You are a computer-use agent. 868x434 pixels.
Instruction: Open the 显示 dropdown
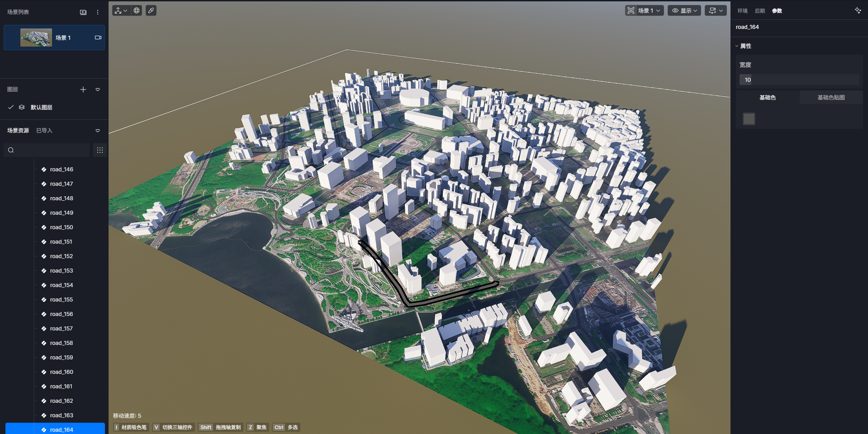(684, 10)
